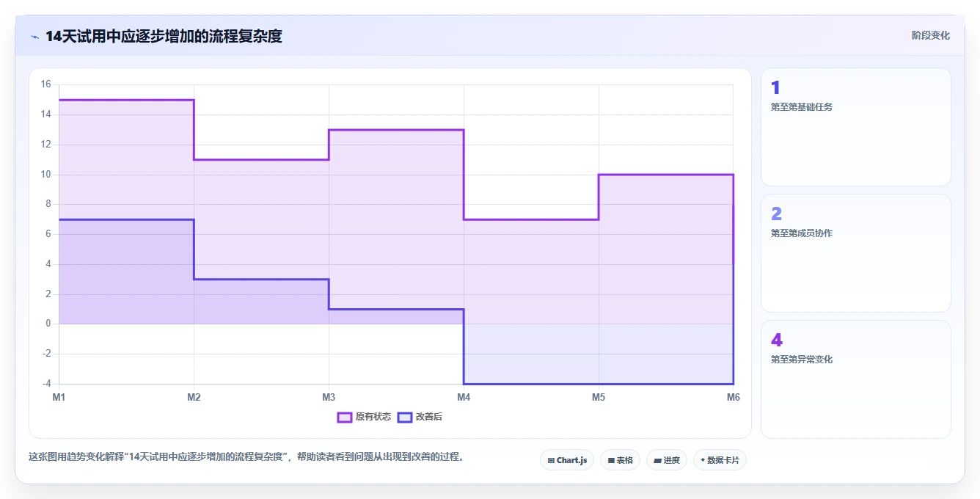Click the M6 axis label
980x499 pixels.
pyautogui.click(x=734, y=397)
